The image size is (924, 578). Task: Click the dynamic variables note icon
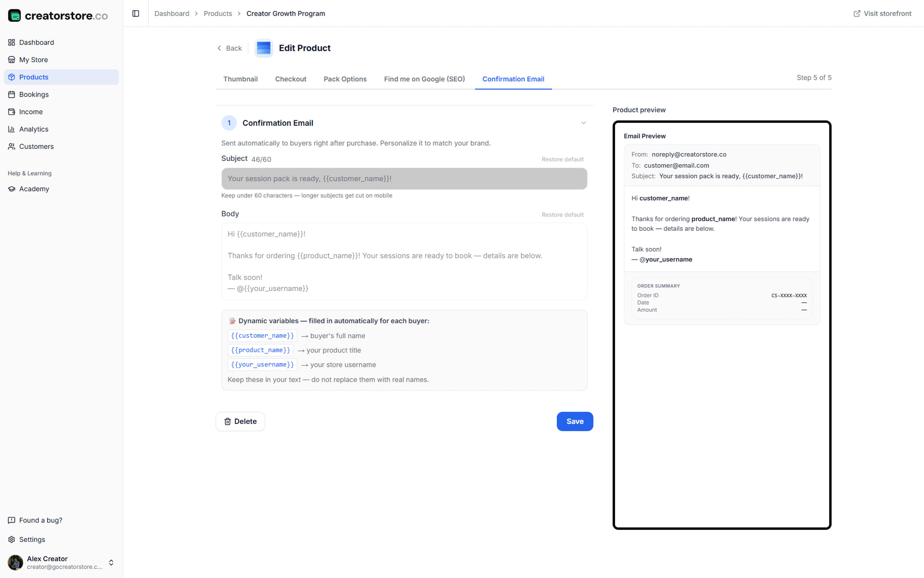(232, 321)
